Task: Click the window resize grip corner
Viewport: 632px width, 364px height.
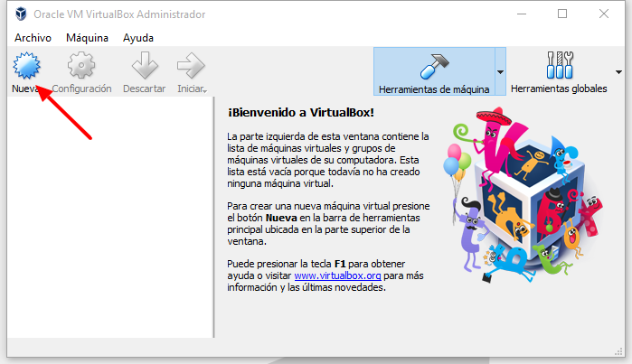Action: click(618, 351)
